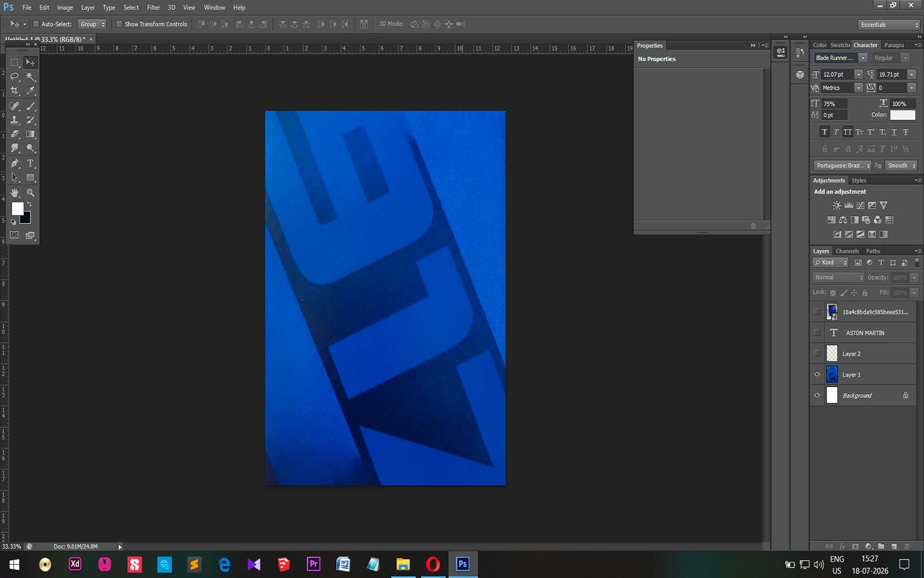Edit the zoom level 33.33% field

(x=12, y=546)
